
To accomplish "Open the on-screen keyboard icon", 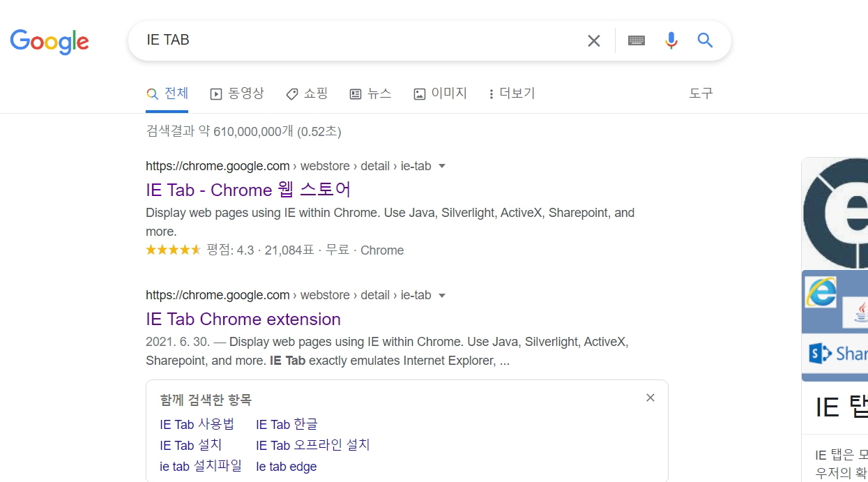I will tap(636, 40).
